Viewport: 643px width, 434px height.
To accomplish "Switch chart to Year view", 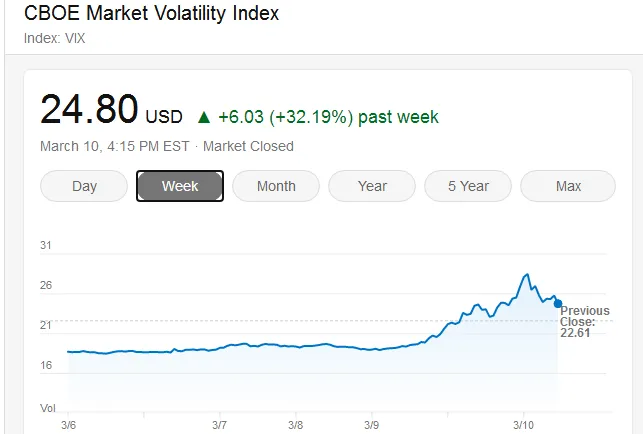I will pos(372,186).
